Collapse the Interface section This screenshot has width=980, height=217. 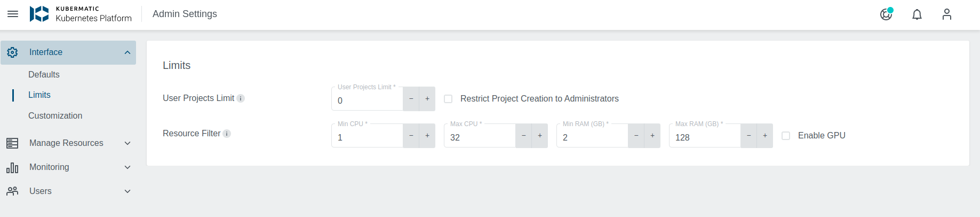(128, 52)
